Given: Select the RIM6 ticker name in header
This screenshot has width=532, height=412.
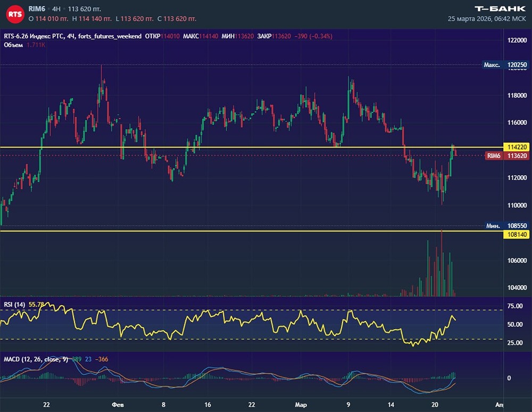Looking at the screenshot, I should [38, 9].
